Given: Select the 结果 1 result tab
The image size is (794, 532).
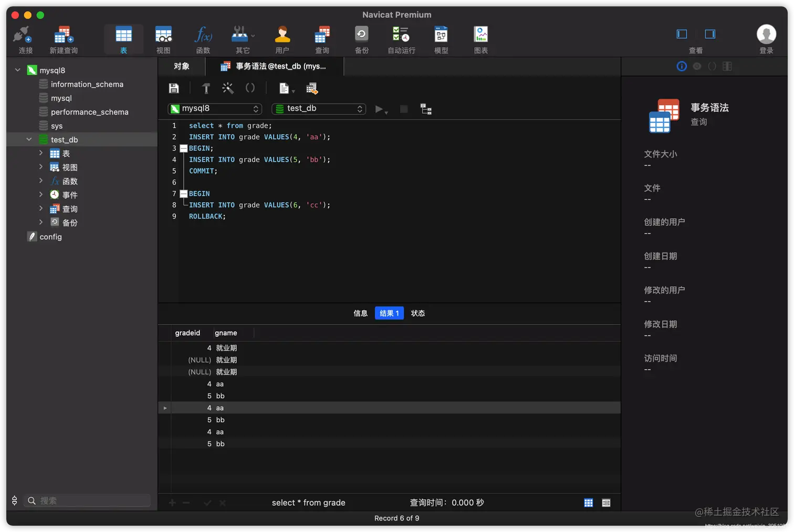Looking at the screenshot, I should click(x=389, y=313).
